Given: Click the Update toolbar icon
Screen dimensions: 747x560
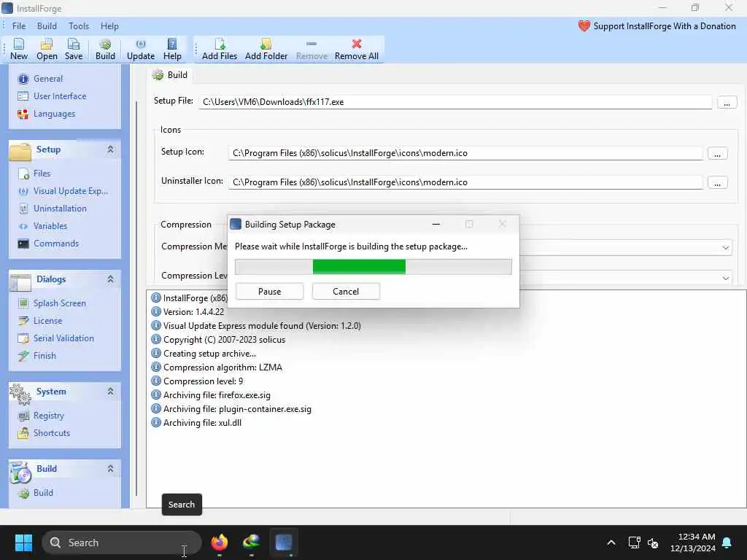Looking at the screenshot, I should (141, 49).
